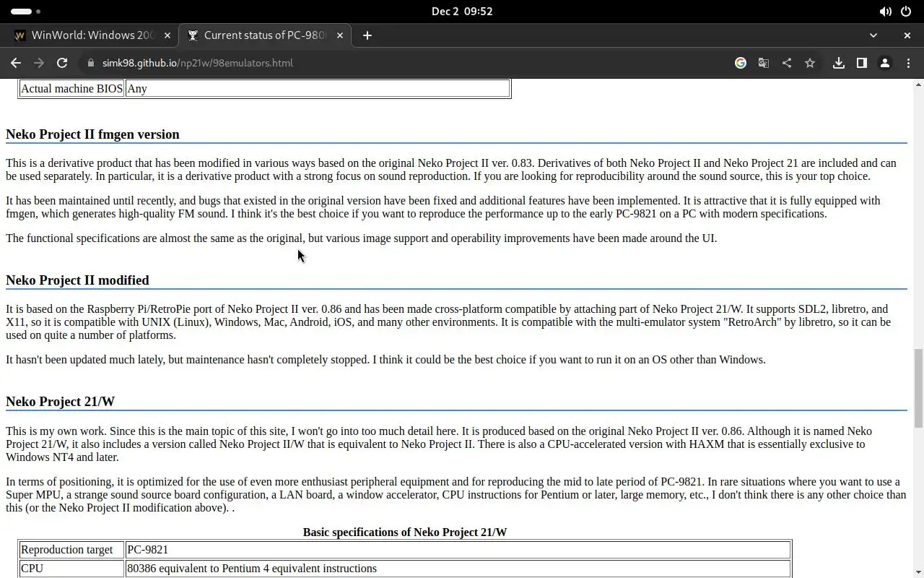The image size is (924, 578).
Task: Click the page vertical scrollbar thumb
Action: click(x=918, y=388)
